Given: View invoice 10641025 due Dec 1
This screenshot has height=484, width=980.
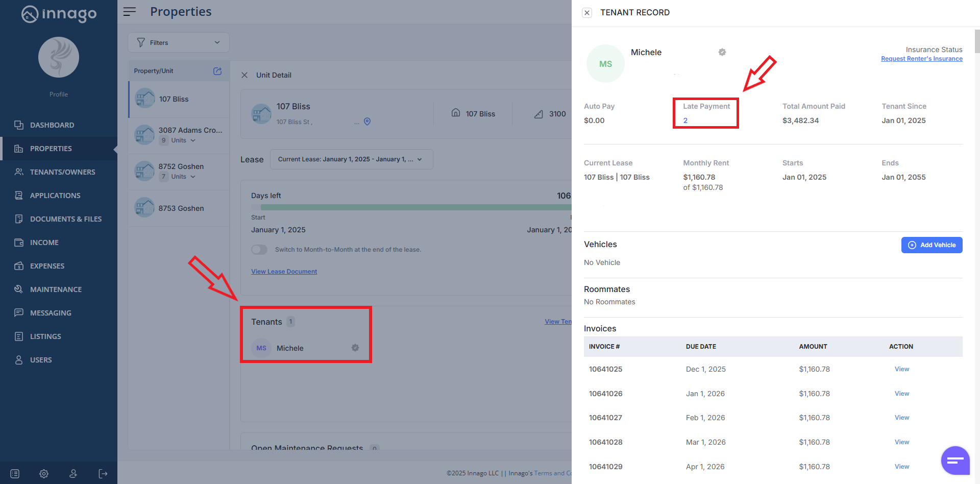Looking at the screenshot, I should [x=901, y=369].
